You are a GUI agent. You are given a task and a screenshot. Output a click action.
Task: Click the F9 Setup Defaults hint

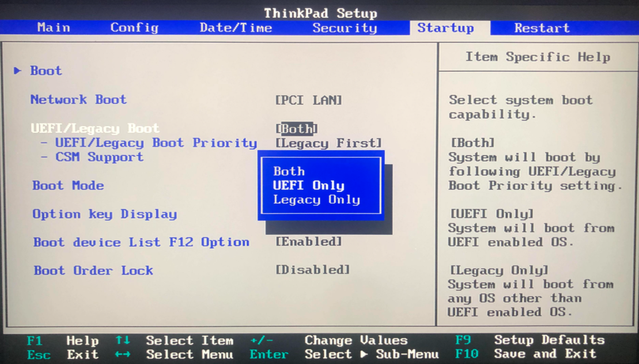(530, 340)
